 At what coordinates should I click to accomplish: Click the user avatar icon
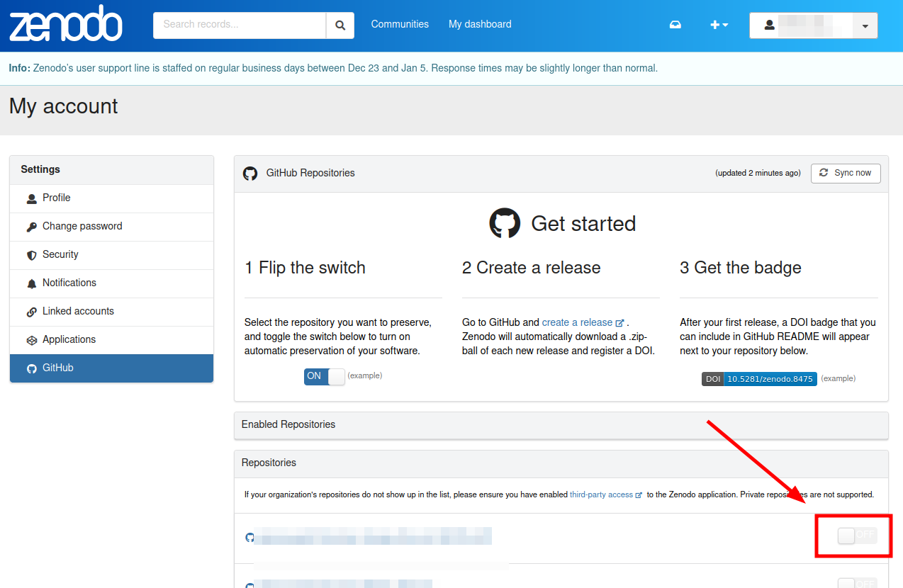coord(769,26)
